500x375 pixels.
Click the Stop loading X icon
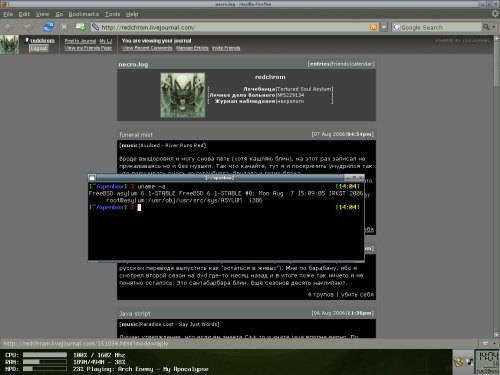[x=64, y=27]
